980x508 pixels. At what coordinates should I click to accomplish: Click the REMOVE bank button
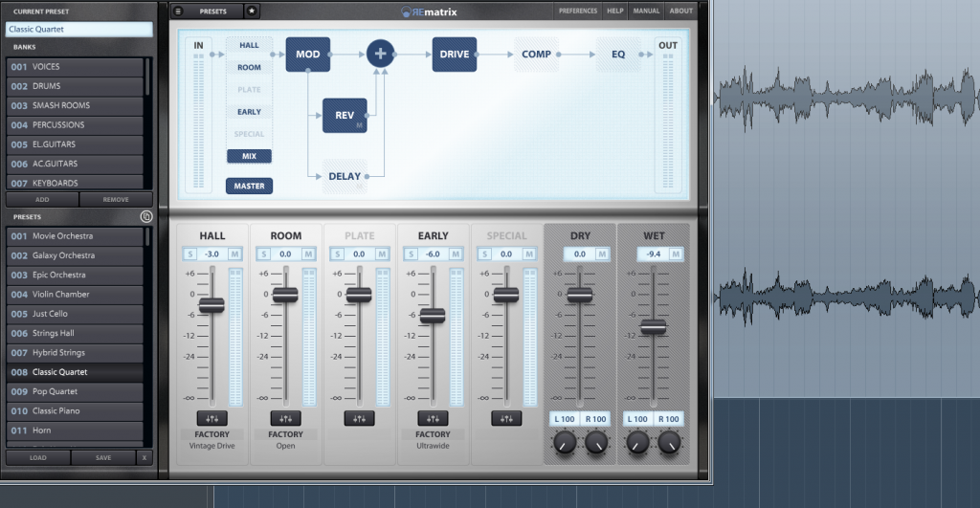116,199
